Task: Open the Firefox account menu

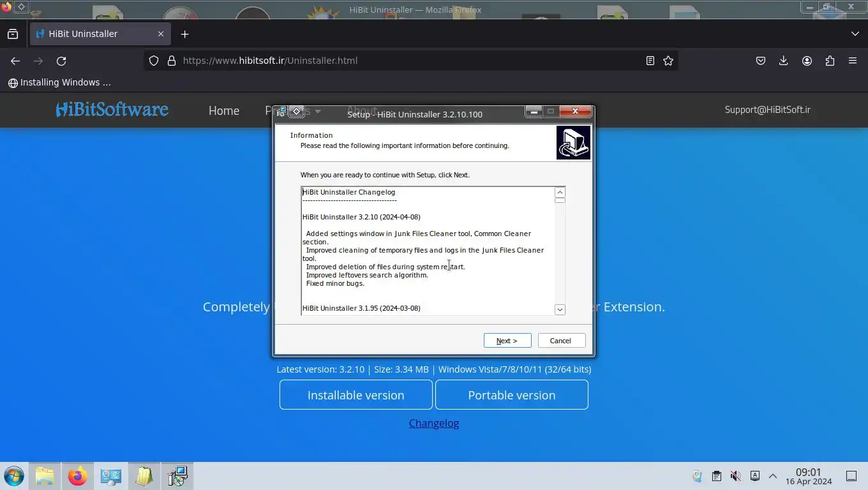Action: (x=807, y=61)
